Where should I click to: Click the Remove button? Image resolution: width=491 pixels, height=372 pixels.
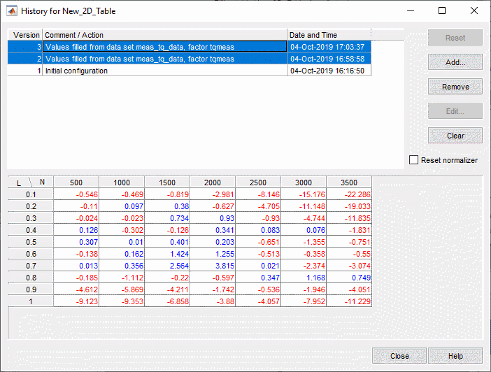click(x=455, y=87)
